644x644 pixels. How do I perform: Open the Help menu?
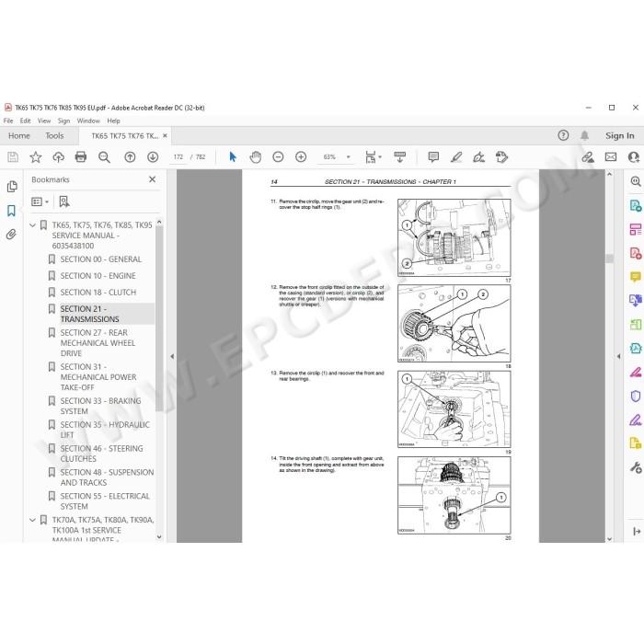tap(113, 121)
